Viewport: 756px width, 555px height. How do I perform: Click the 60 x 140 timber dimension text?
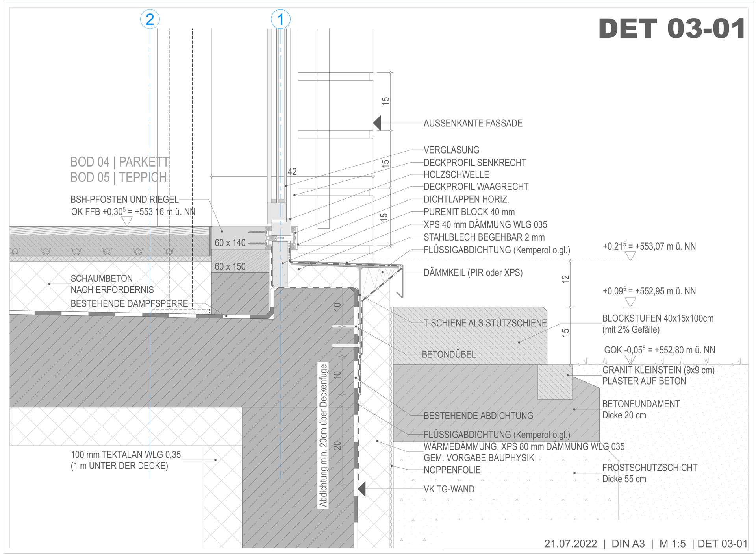click(x=230, y=243)
